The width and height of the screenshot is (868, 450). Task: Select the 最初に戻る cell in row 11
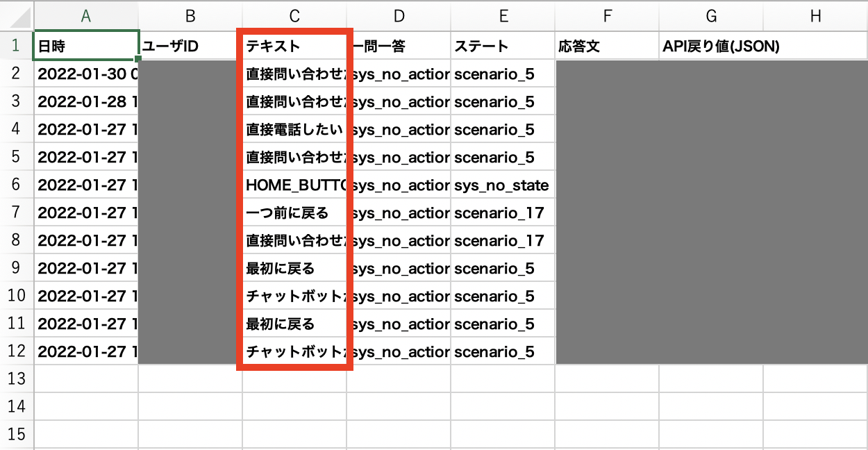[294, 324]
